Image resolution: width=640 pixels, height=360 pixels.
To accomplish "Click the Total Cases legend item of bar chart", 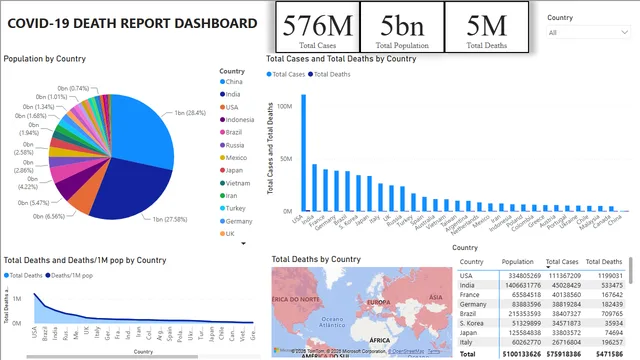I will [286, 74].
